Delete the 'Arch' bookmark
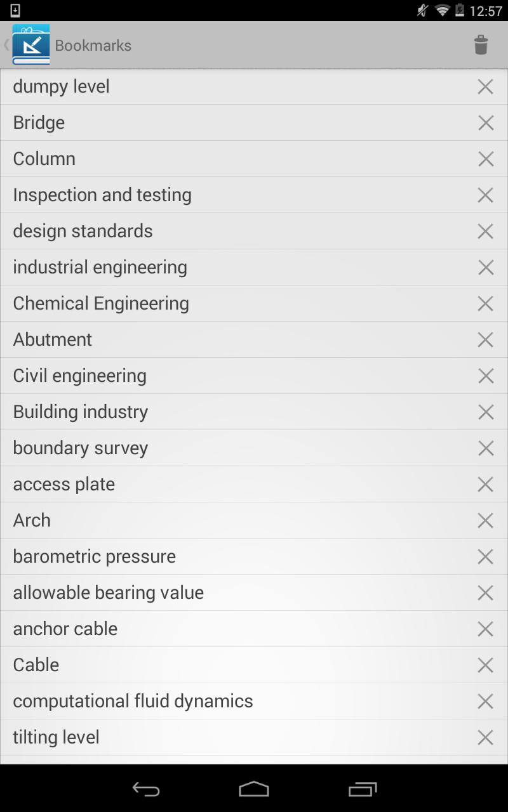The width and height of the screenshot is (508, 812). coord(485,521)
